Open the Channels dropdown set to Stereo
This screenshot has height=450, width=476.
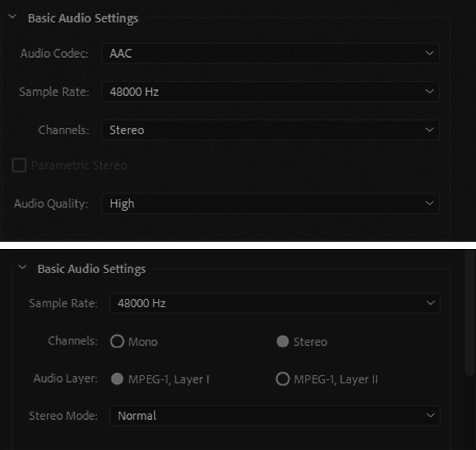270,130
